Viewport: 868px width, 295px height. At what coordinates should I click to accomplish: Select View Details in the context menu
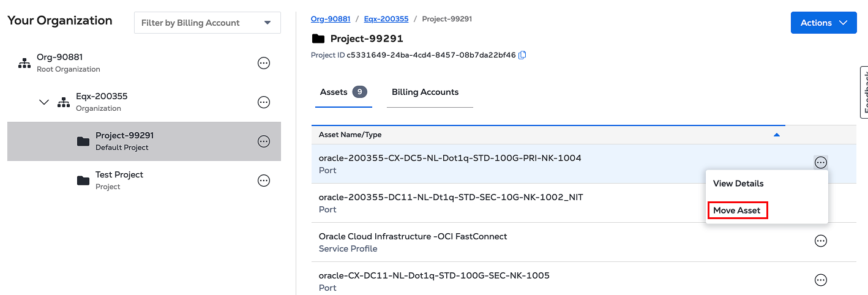click(x=738, y=184)
